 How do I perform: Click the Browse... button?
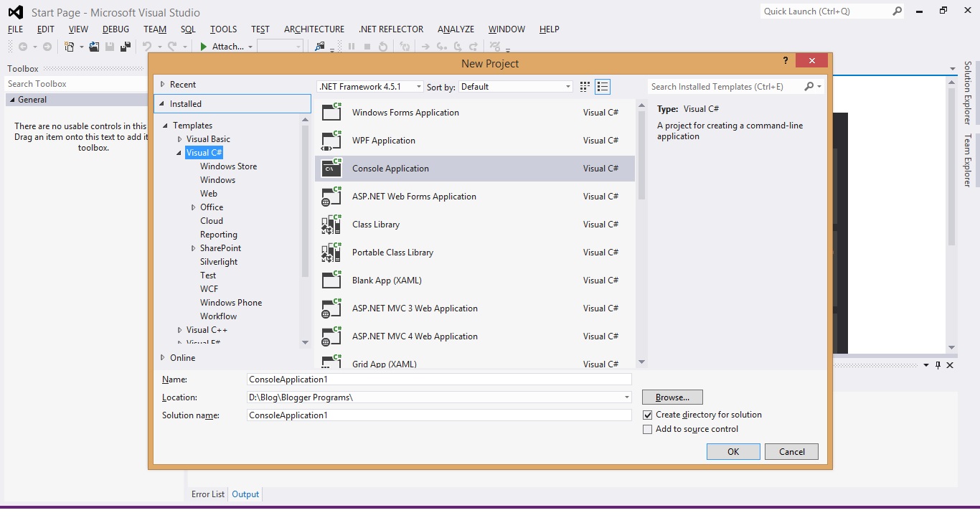tap(672, 397)
